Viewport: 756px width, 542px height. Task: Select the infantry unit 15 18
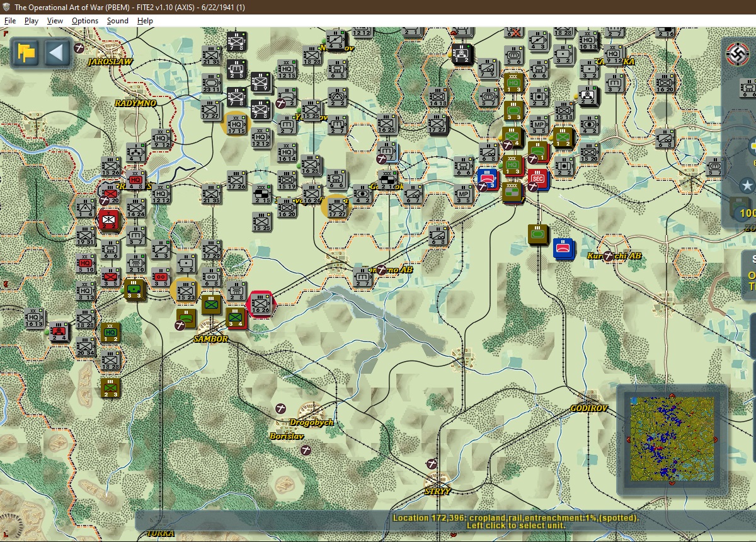tap(564, 110)
